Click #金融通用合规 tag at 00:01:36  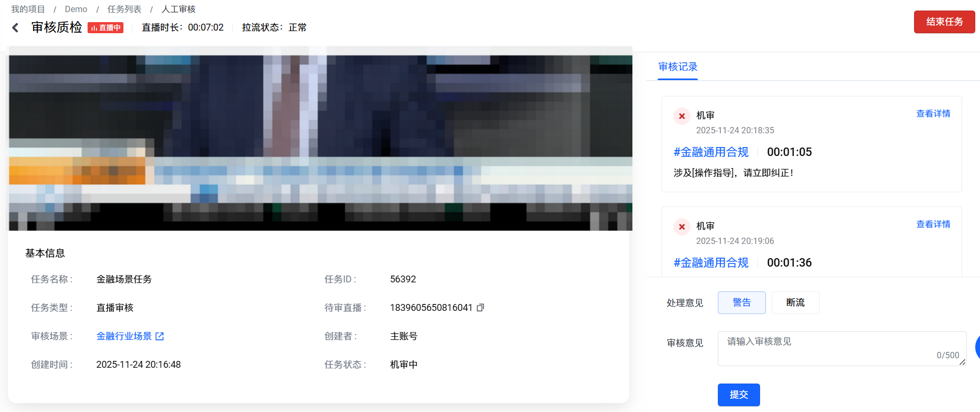(711, 263)
